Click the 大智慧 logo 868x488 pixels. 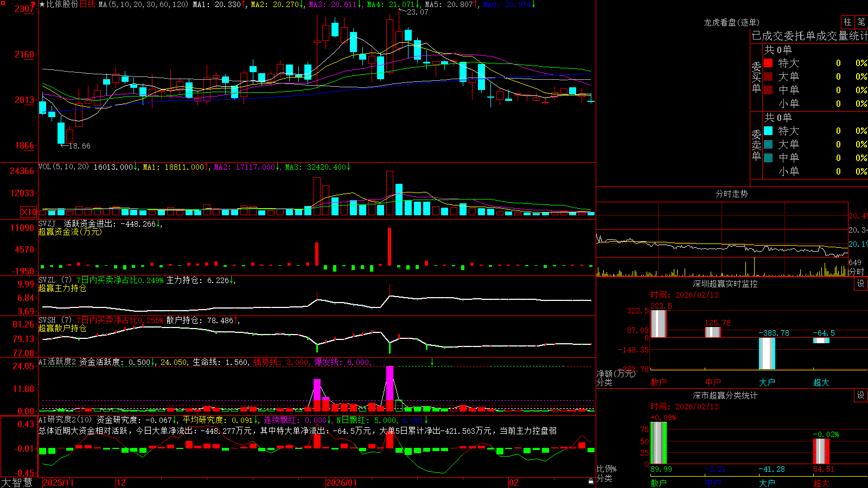pyautogui.click(x=17, y=483)
